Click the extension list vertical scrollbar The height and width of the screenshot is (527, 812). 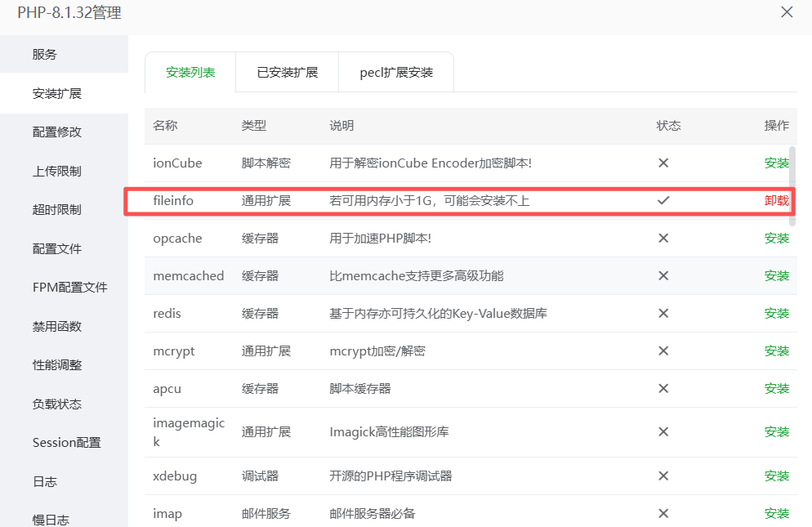tap(792, 184)
